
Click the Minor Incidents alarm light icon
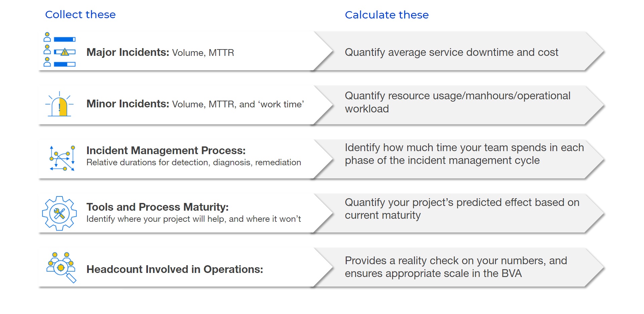click(60, 104)
